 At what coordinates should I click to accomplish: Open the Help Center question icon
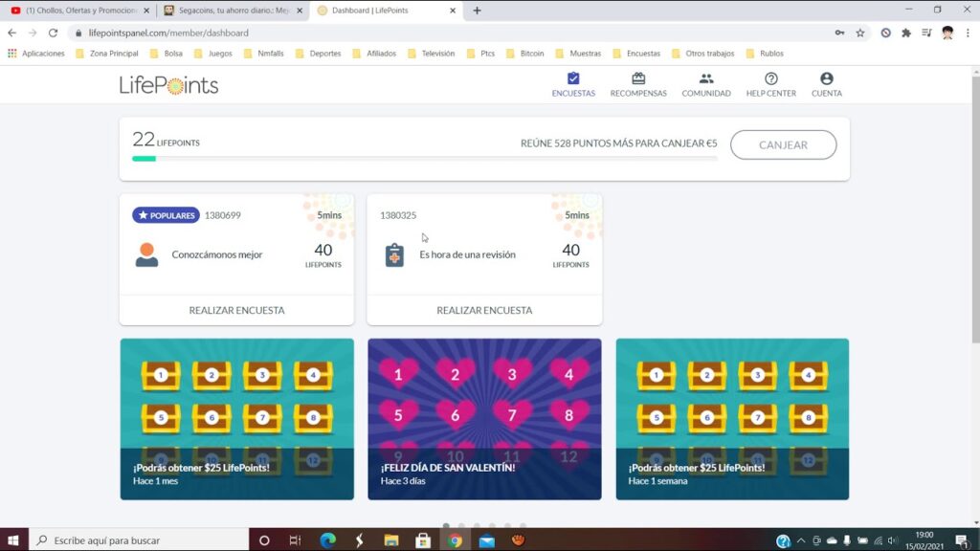(x=771, y=78)
